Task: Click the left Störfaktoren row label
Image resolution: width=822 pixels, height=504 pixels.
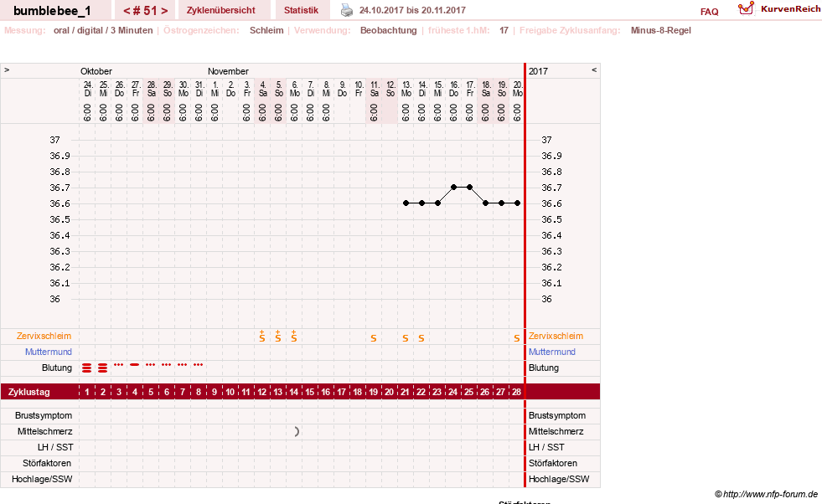Action: [47, 463]
